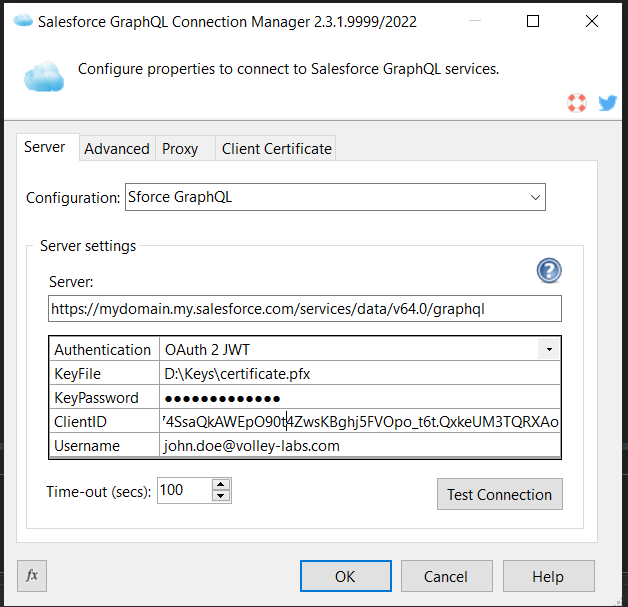Click the Help button
This screenshot has height=607, width=628.
coord(548,576)
